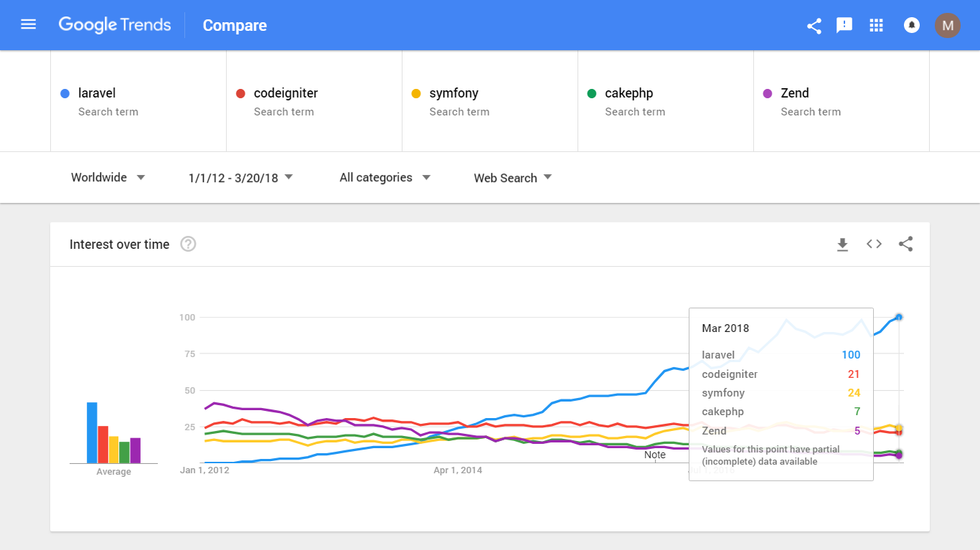Click the green cakephp average bar
The height and width of the screenshot is (550, 980).
tap(124, 452)
